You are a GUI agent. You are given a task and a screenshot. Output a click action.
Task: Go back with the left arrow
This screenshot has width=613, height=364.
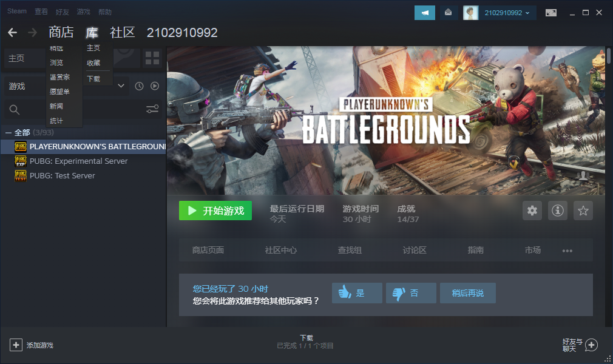(13, 32)
